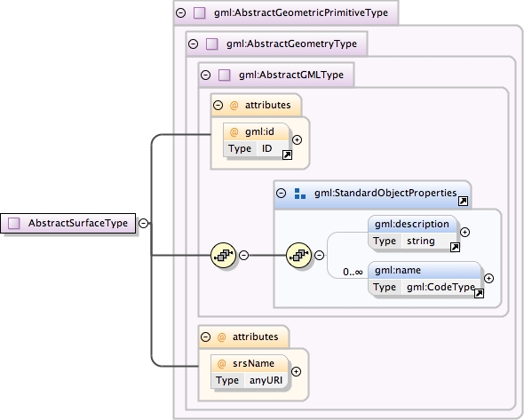Collapse the gml:AbstractGMLType container

point(205,75)
